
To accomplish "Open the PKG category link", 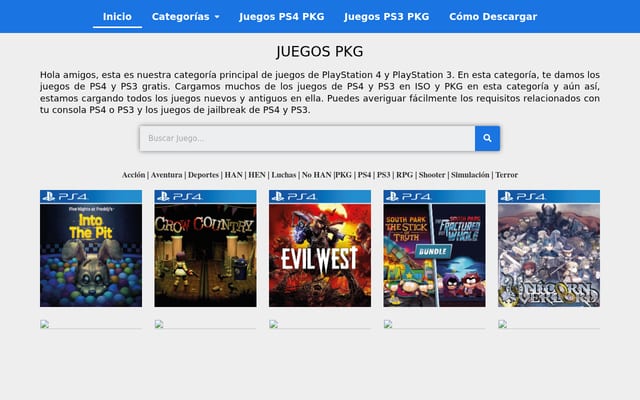I will click(x=343, y=175).
